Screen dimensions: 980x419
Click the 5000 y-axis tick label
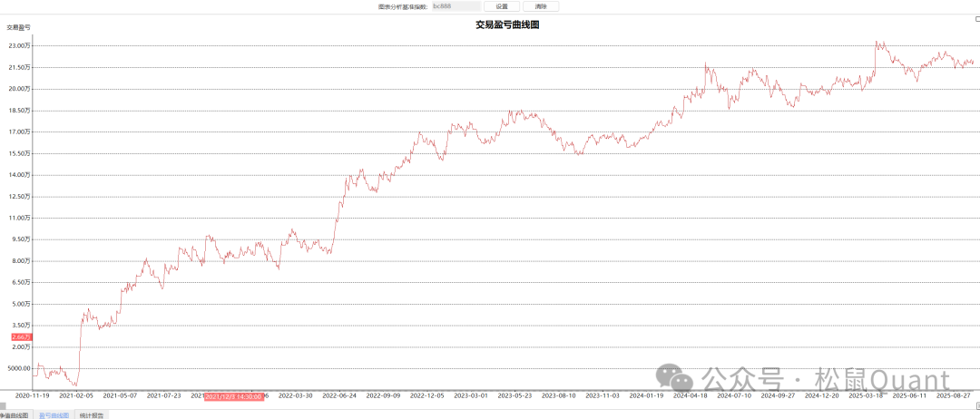click(x=20, y=368)
